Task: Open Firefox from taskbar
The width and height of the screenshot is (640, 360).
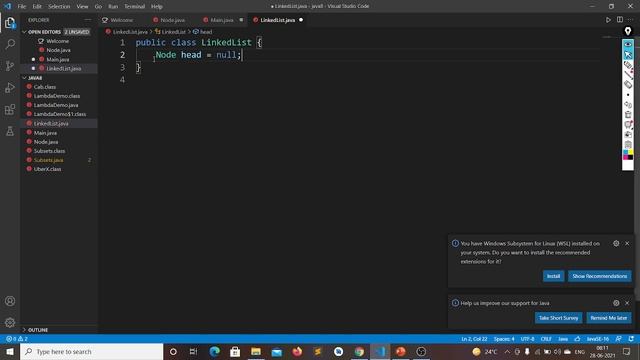Action: click(x=297, y=351)
